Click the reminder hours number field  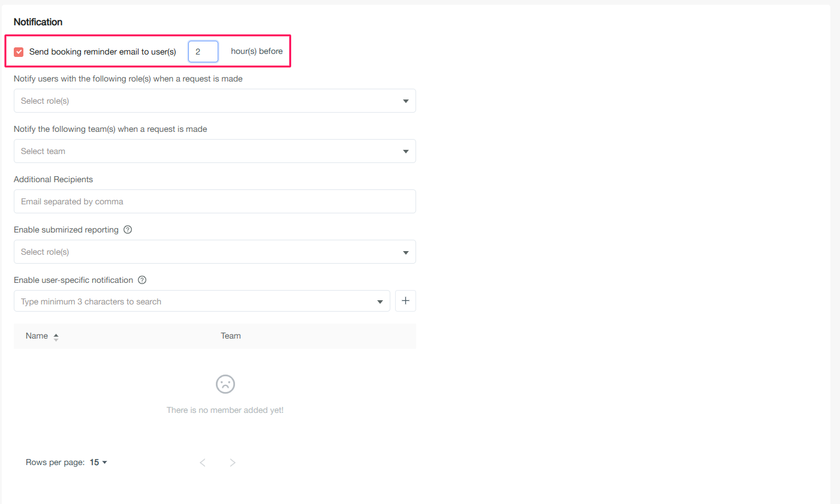(203, 52)
